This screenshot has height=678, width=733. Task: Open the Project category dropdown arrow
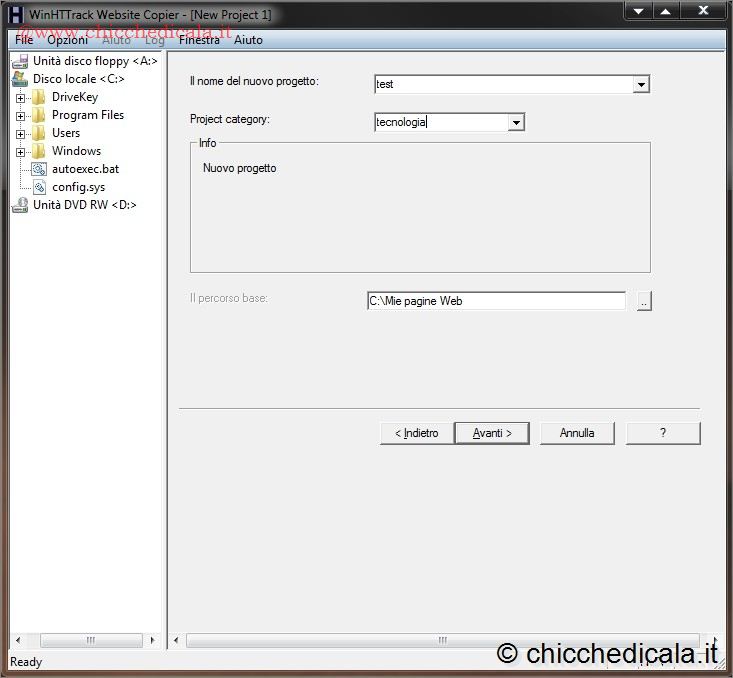pyautogui.click(x=516, y=123)
